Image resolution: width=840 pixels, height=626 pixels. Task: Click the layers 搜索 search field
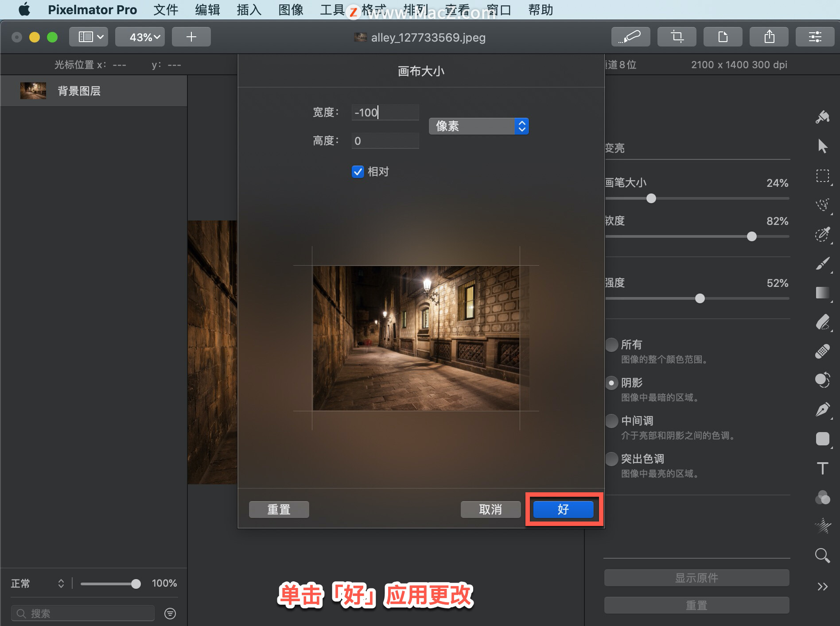[x=83, y=613]
